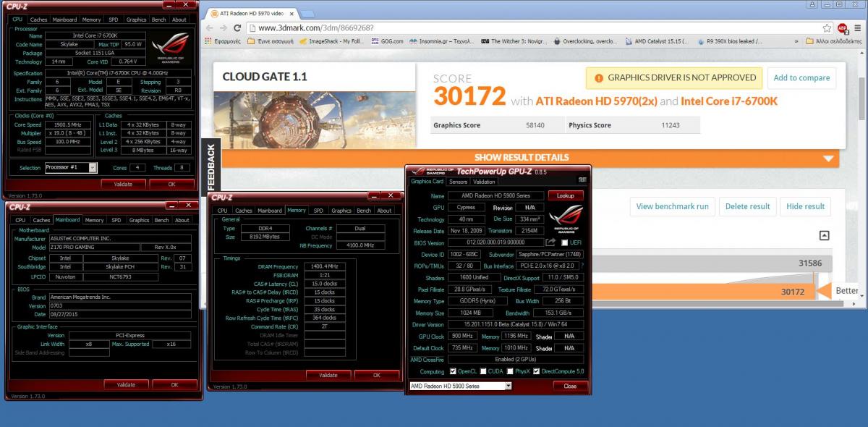
Task: Open About tab in top CPU-Z window
Action: (179, 20)
